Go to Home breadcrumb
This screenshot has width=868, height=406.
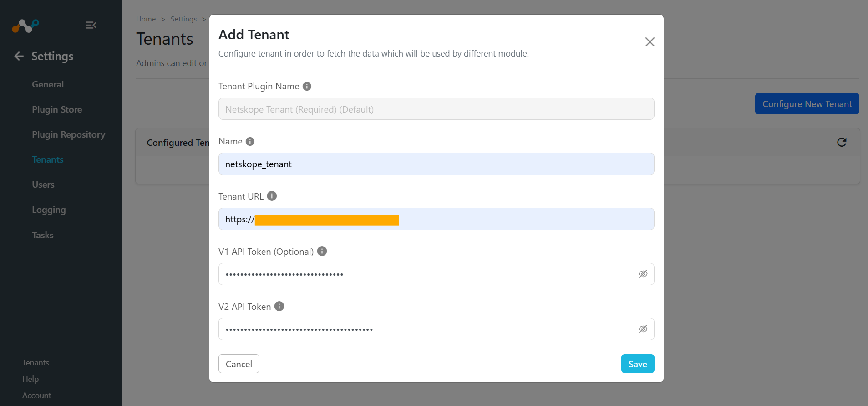[x=146, y=19]
